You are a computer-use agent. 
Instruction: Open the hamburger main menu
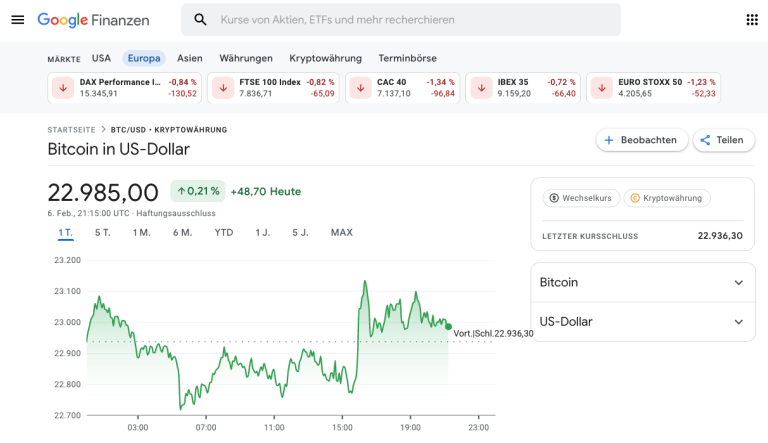18,20
